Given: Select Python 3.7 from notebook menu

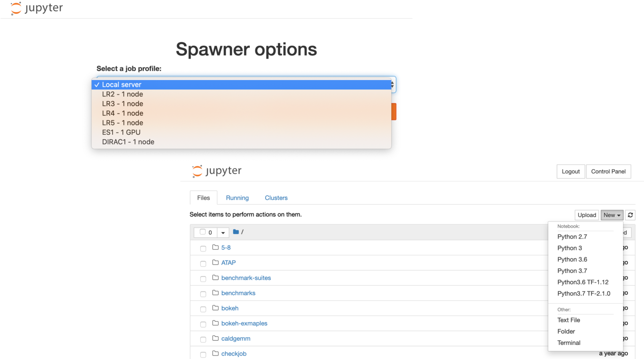Looking at the screenshot, I should (x=572, y=271).
